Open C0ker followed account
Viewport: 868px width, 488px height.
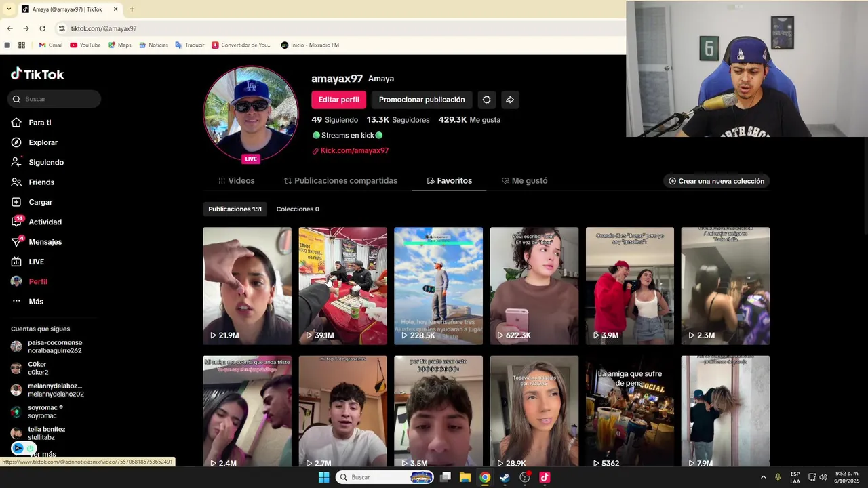pos(31,368)
